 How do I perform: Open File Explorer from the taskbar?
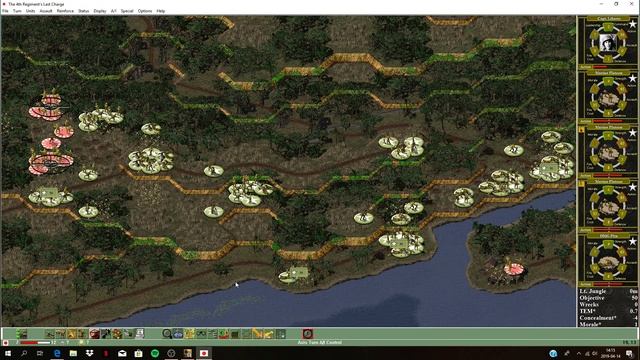73,353
